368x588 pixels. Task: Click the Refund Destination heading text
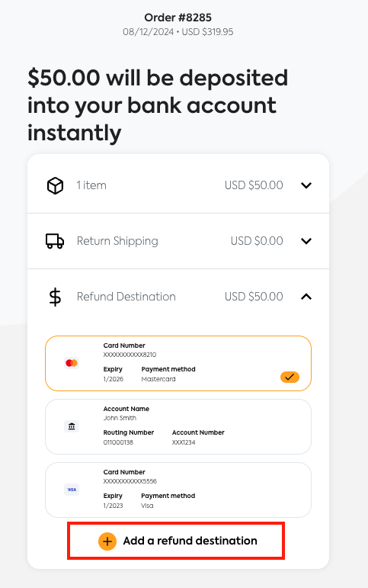tap(126, 297)
